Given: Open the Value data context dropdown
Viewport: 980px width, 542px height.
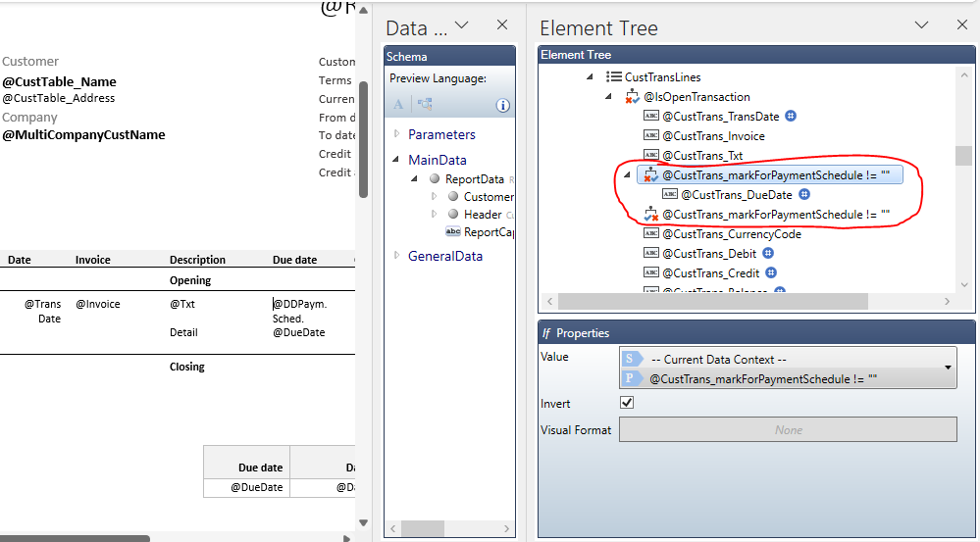Looking at the screenshot, I should pos(947,368).
